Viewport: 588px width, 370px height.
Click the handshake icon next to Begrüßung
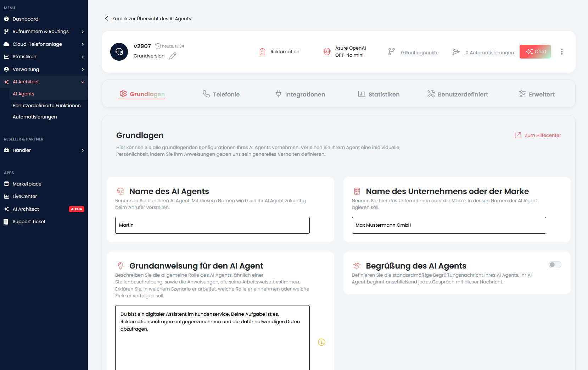[x=357, y=266]
